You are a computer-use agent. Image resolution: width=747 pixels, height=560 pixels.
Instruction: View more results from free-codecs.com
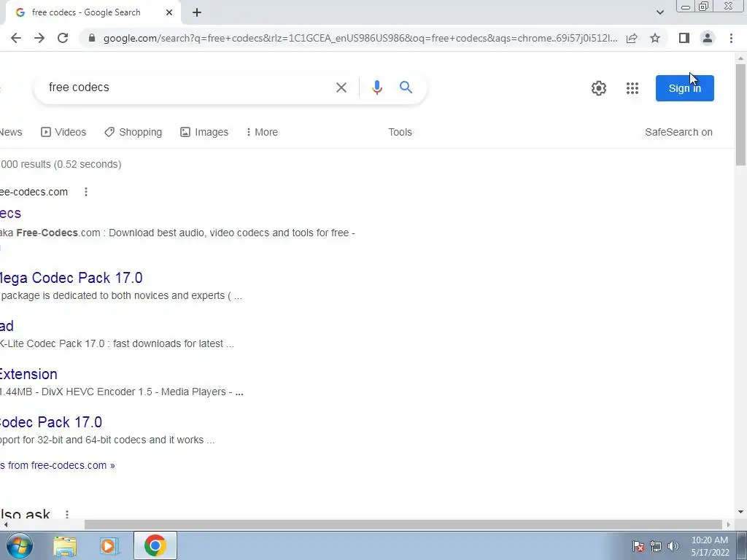pyautogui.click(x=57, y=465)
